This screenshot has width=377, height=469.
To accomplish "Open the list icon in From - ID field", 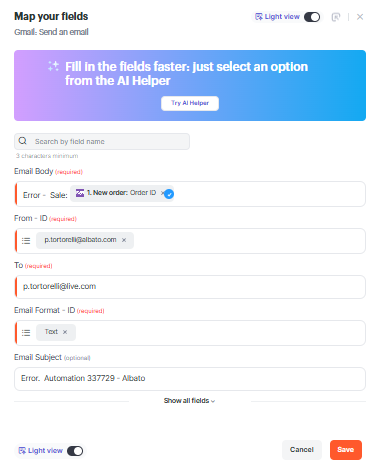I will 26,241.
